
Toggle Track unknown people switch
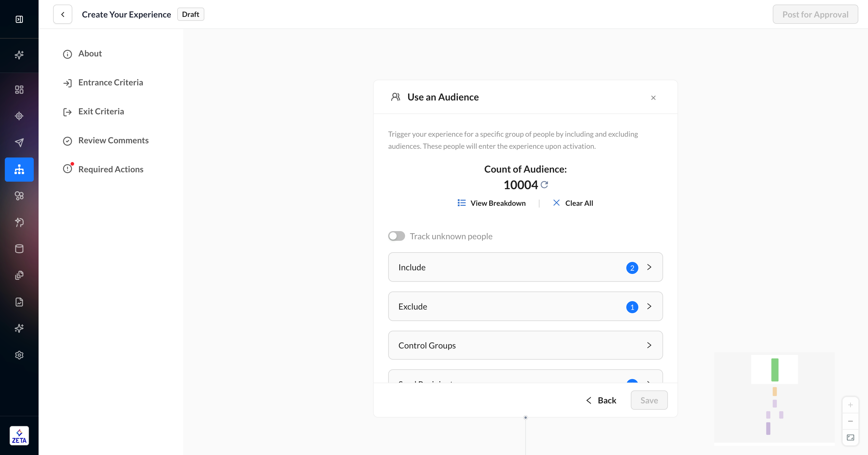(396, 236)
